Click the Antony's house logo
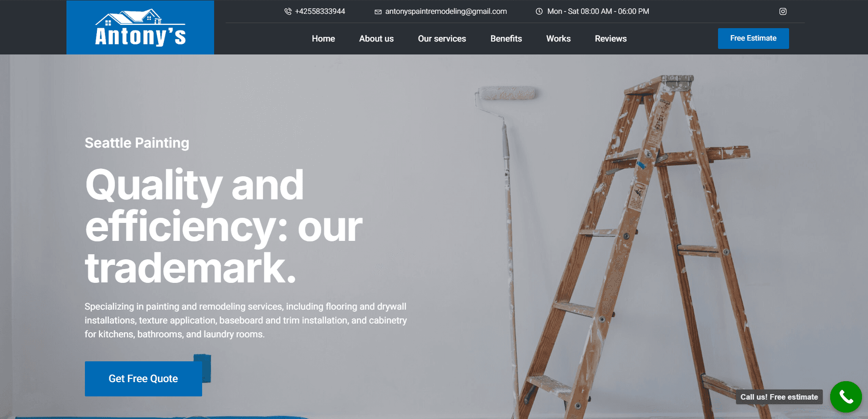This screenshot has width=868, height=419. coord(140,28)
